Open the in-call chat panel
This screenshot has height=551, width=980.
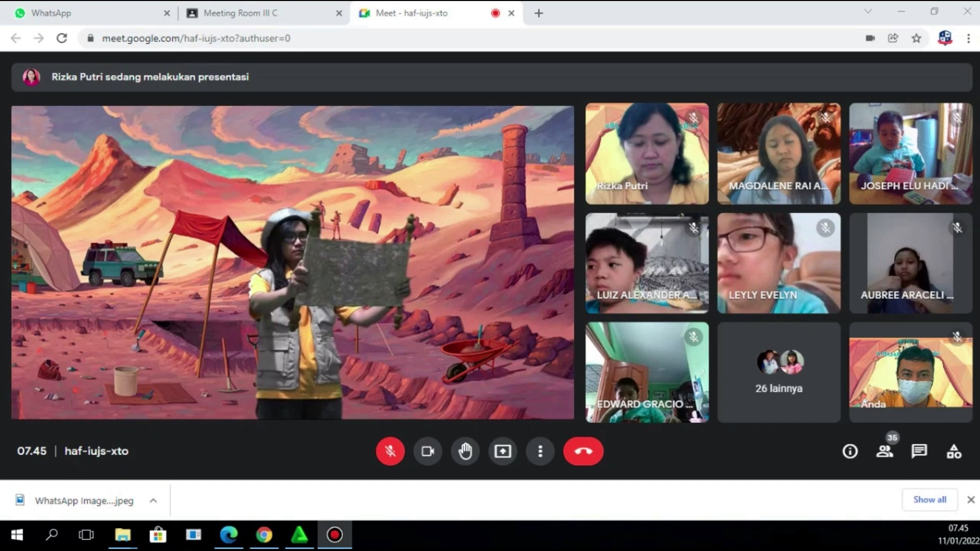coord(919,451)
